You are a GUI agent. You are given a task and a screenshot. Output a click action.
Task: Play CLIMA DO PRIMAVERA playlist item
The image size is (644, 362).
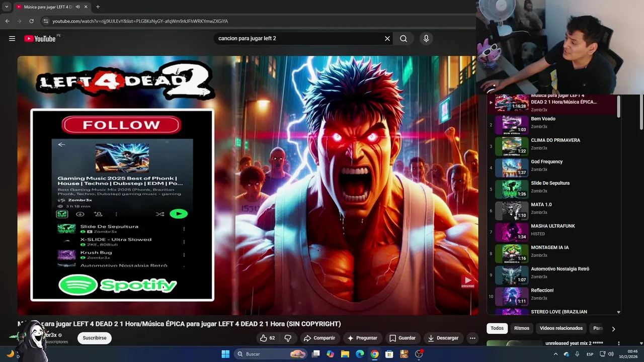coord(551,146)
